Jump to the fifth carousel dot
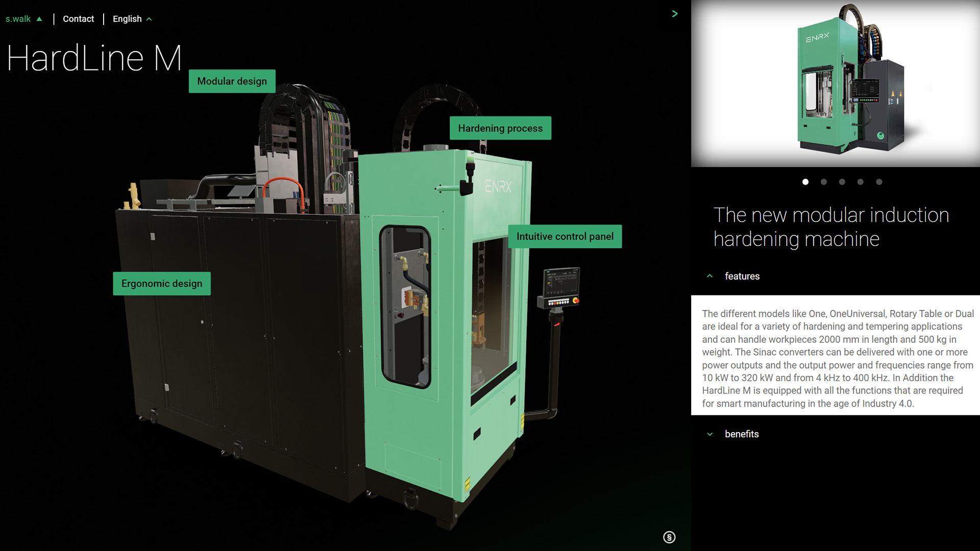This screenshot has height=551, width=980. click(879, 182)
